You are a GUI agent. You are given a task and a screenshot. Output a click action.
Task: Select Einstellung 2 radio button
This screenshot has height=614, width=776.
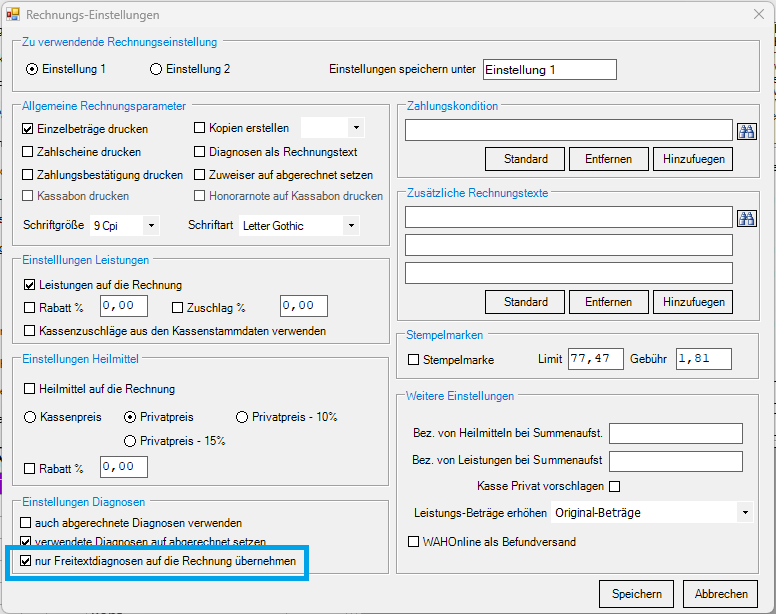click(155, 69)
